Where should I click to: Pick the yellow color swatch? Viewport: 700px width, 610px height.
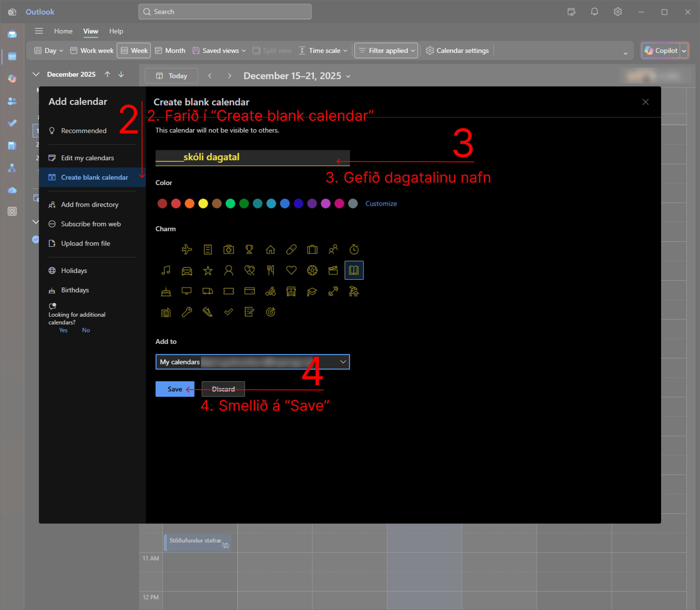point(203,204)
